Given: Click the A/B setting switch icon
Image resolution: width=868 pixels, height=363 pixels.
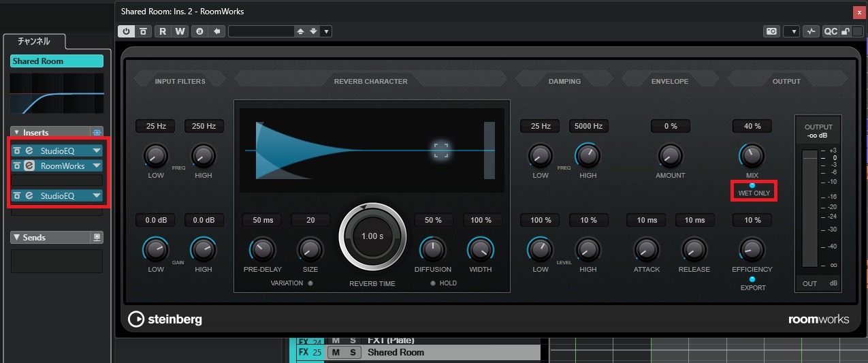Looking at the screenshot, I should click(x=199, y=31).
